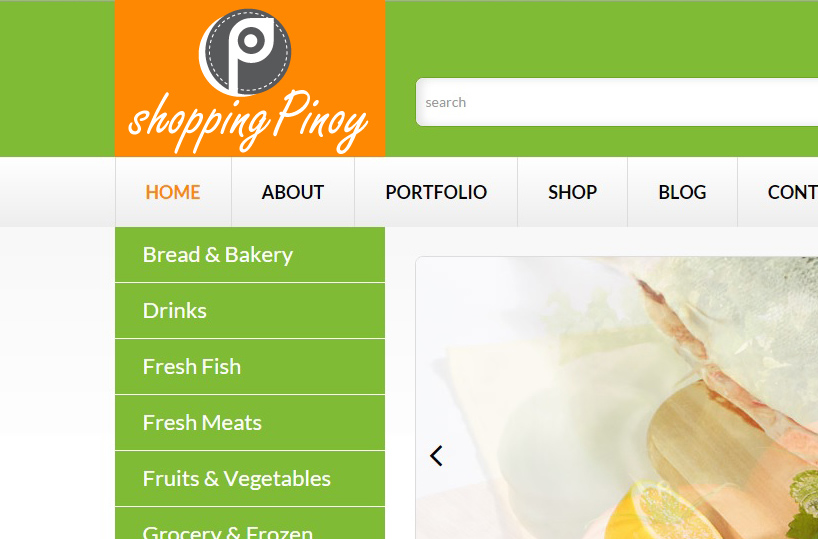
Task: Go to previous slide with left arrow
Action: (436, 456)
